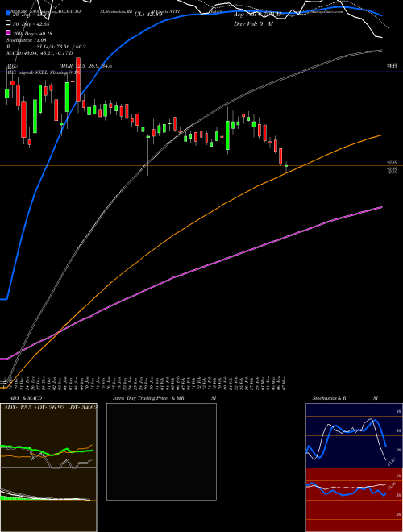Click the 'Stochastics: 11.08' readout
403x532 pixels.
(x=27, y=40)
